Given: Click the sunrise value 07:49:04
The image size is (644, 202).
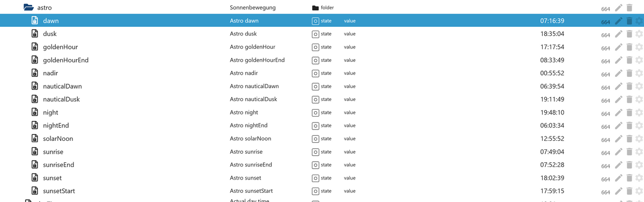Looking at the screenshot, I should 552,152.
